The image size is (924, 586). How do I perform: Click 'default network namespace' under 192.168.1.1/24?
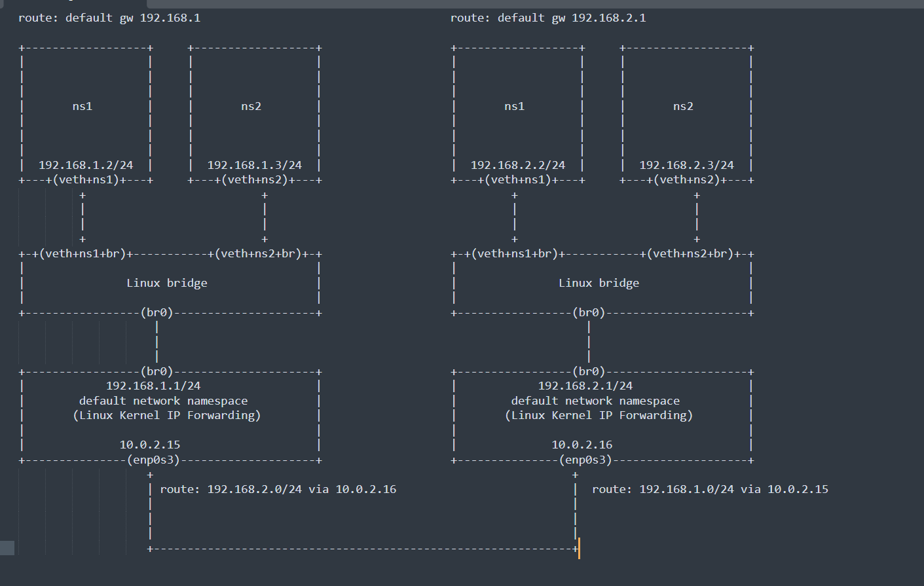point(164,401)
